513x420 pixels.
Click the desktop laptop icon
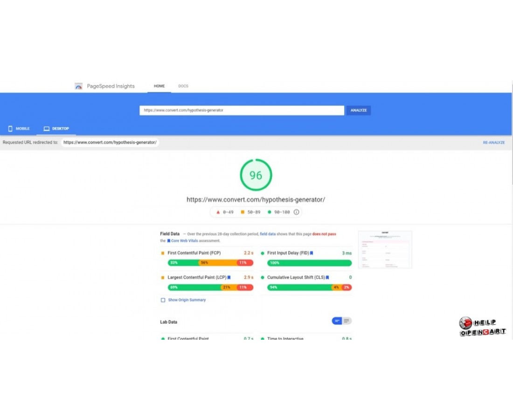(46, 129)
